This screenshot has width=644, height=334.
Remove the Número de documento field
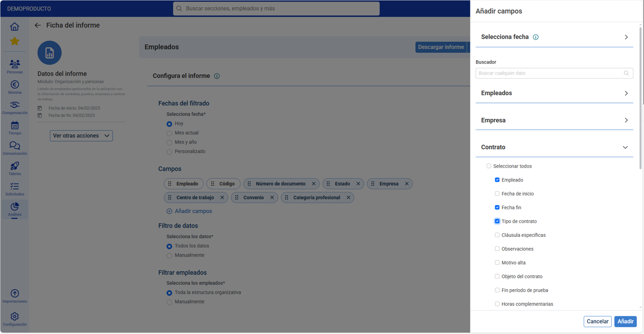[x=313, y=184]
